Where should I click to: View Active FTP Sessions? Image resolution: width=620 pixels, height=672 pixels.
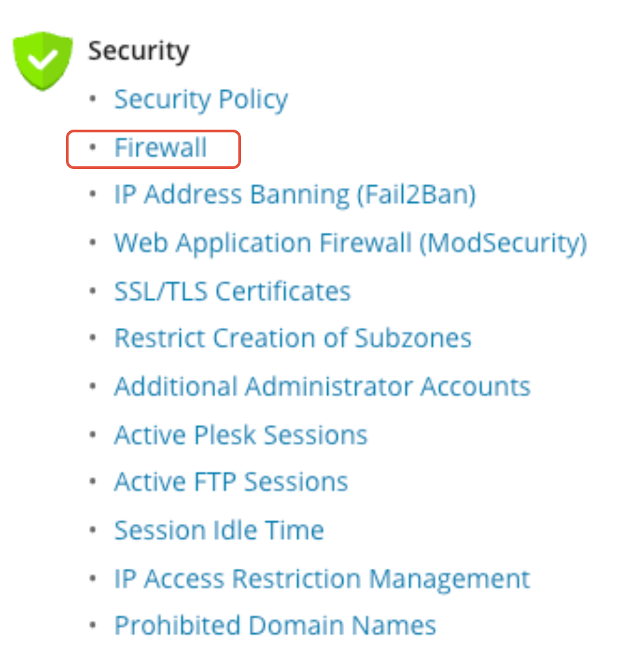click(x=231, y=481)
